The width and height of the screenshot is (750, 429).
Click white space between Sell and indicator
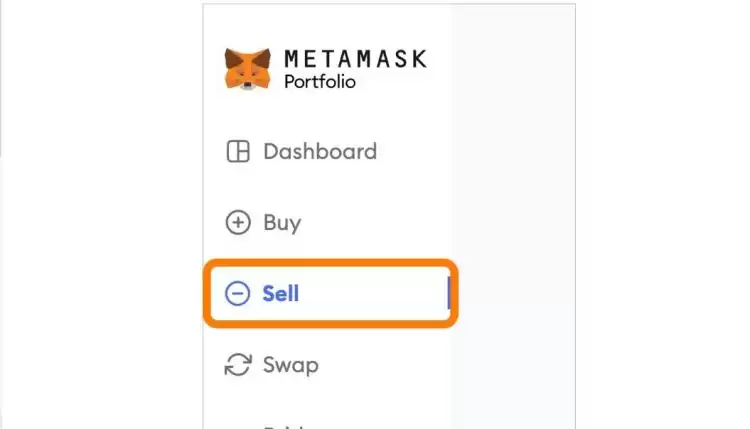pos(400,293)
